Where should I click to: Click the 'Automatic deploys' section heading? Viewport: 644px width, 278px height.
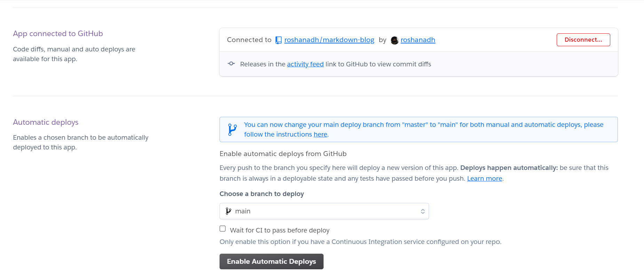click(x=46, y=122)
